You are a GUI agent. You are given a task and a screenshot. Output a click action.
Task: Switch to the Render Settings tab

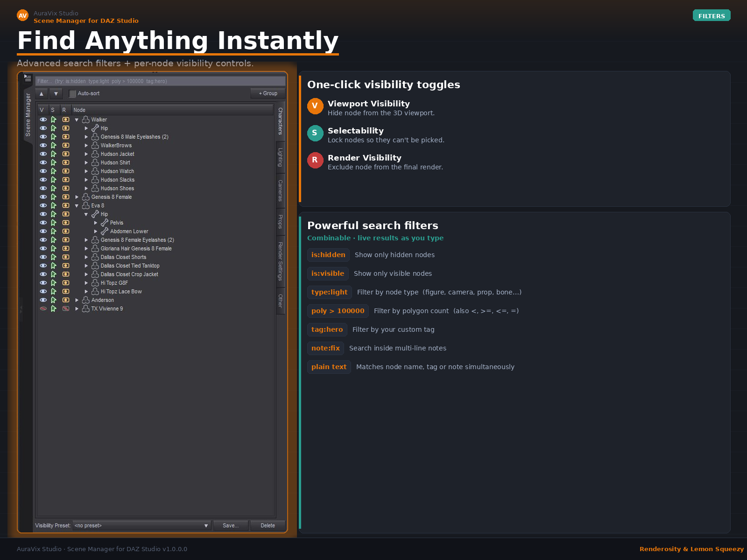click(x=280, y=261)
